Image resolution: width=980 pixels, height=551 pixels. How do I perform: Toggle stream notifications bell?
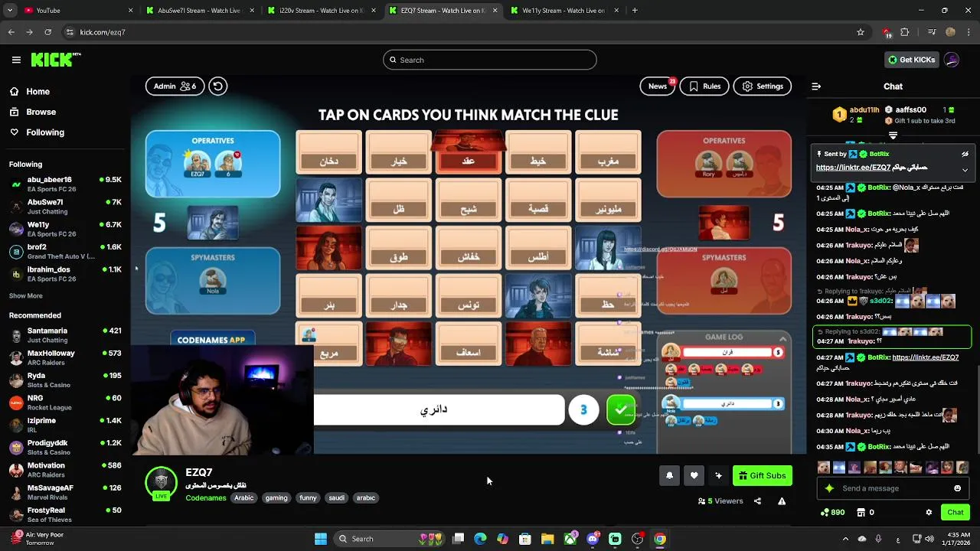pyautogui.click(x=669, y=476)
